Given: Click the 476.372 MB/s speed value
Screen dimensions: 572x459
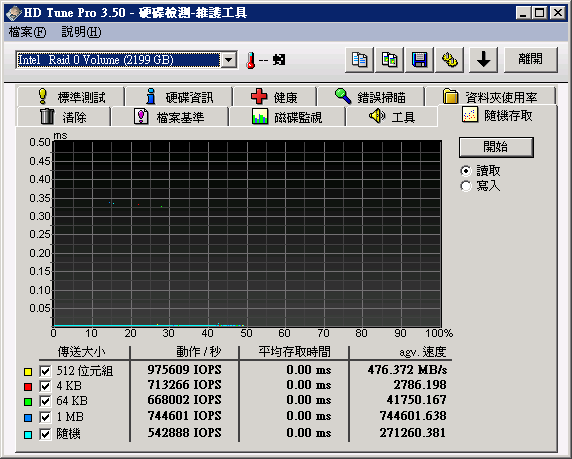Looking at the screenshot, I should click(407, 370).
